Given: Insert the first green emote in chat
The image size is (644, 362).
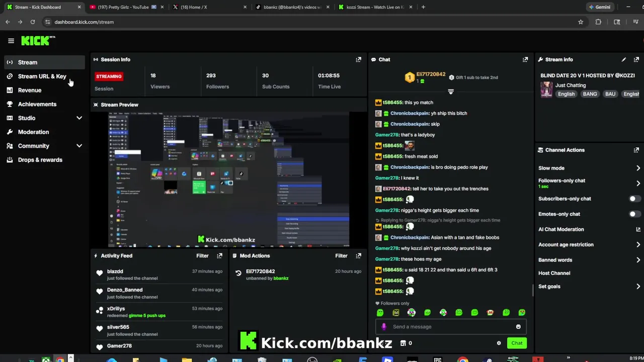Looking at the screenshot, I should [x=380, y=313].
